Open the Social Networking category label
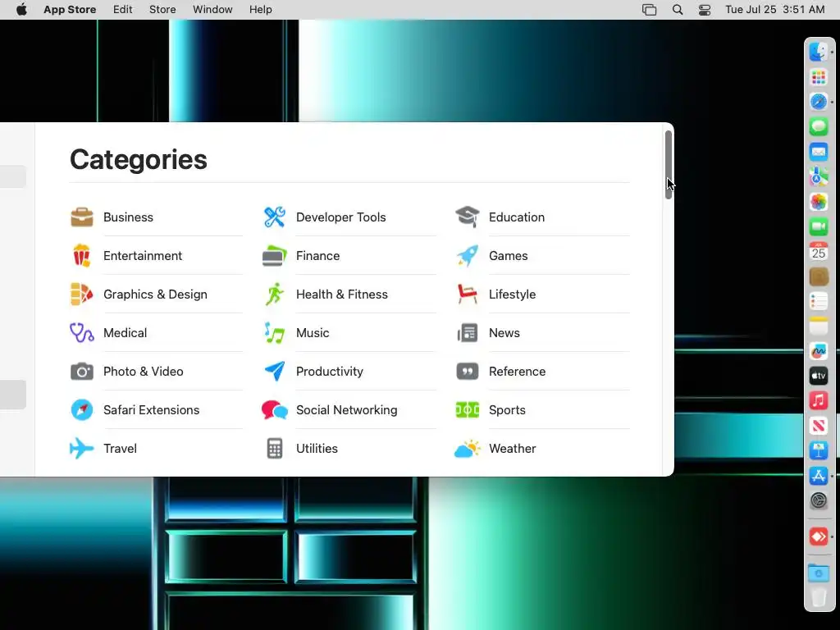 [x=347, y=410]
